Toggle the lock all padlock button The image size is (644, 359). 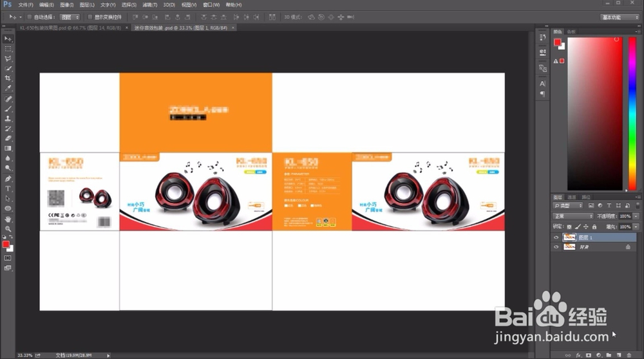594,226
